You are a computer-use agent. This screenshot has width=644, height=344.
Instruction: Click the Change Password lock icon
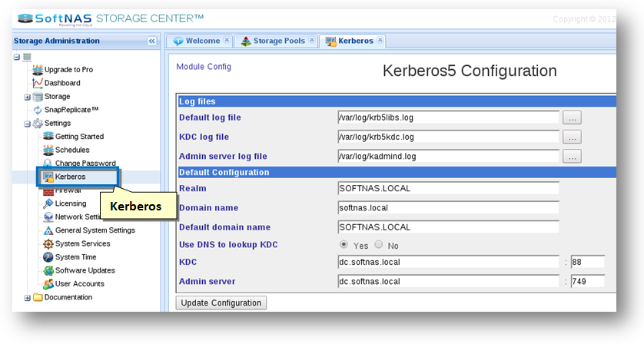tap(48, 163)
